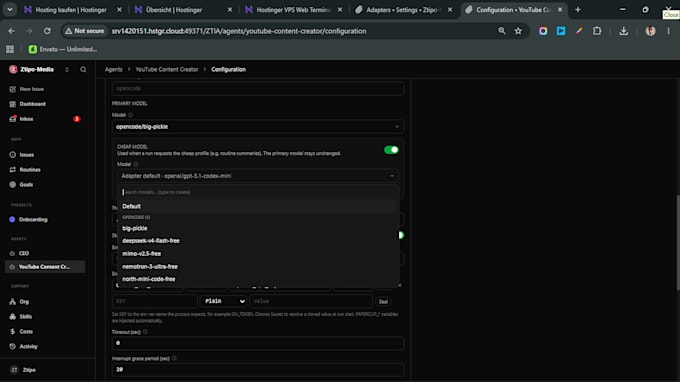Bookmark this page with star icon
This screenshot has width=680, height=382.
click(518, 31)
